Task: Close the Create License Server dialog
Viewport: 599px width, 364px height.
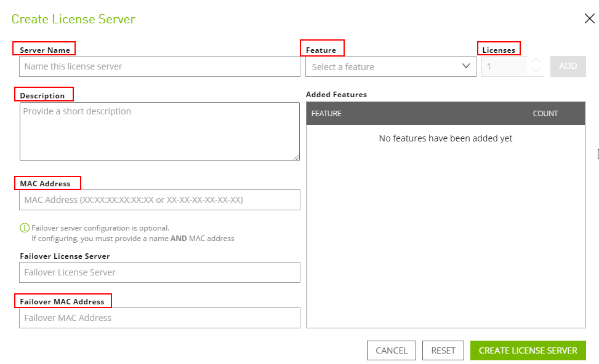Action: coord(589,18)
